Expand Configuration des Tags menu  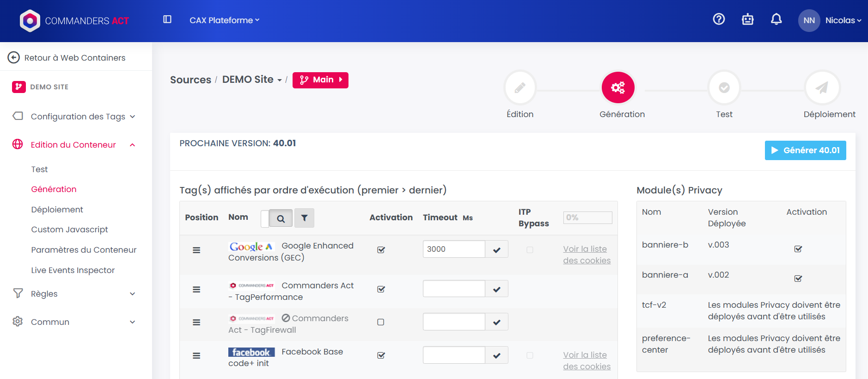point(78,117)
